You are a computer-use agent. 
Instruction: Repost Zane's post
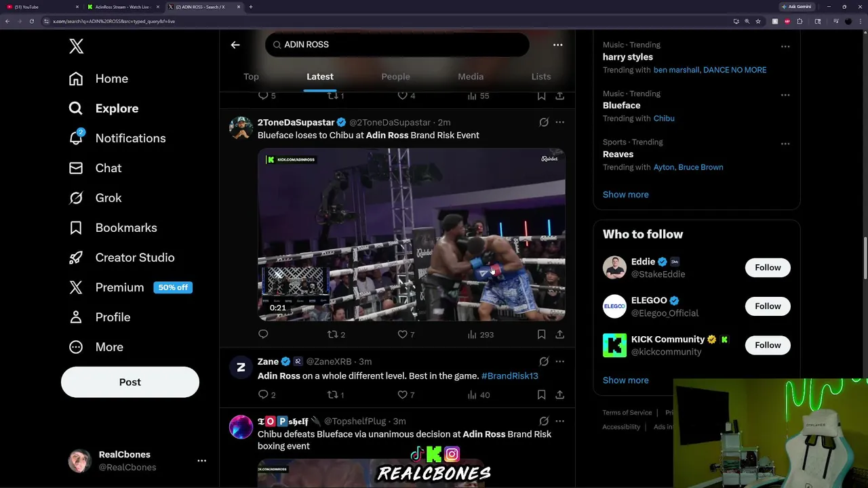click(336, 394)
